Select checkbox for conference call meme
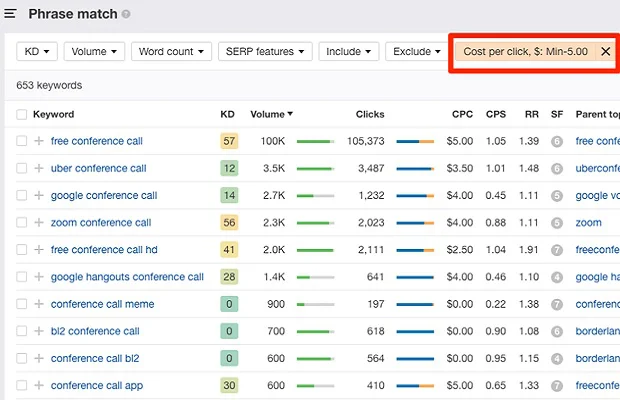Screen dimensions: 620x400 (22, 304)
